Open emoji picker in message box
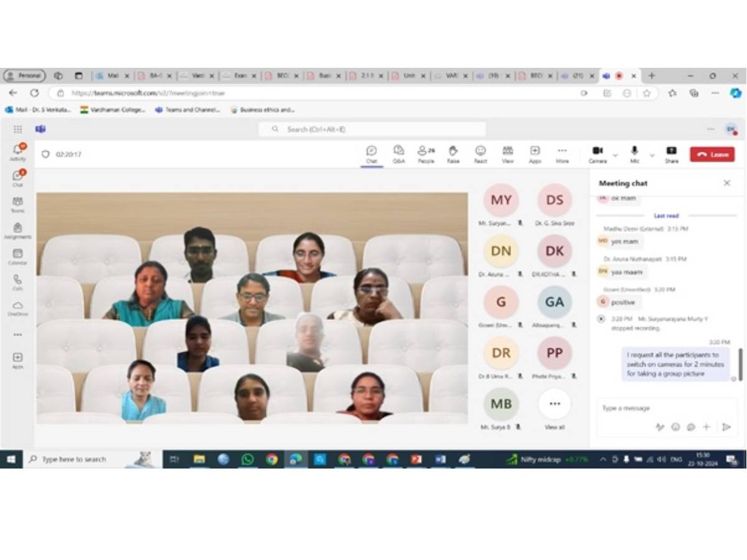This screenshot has width=747, height=560. (675, 427)
